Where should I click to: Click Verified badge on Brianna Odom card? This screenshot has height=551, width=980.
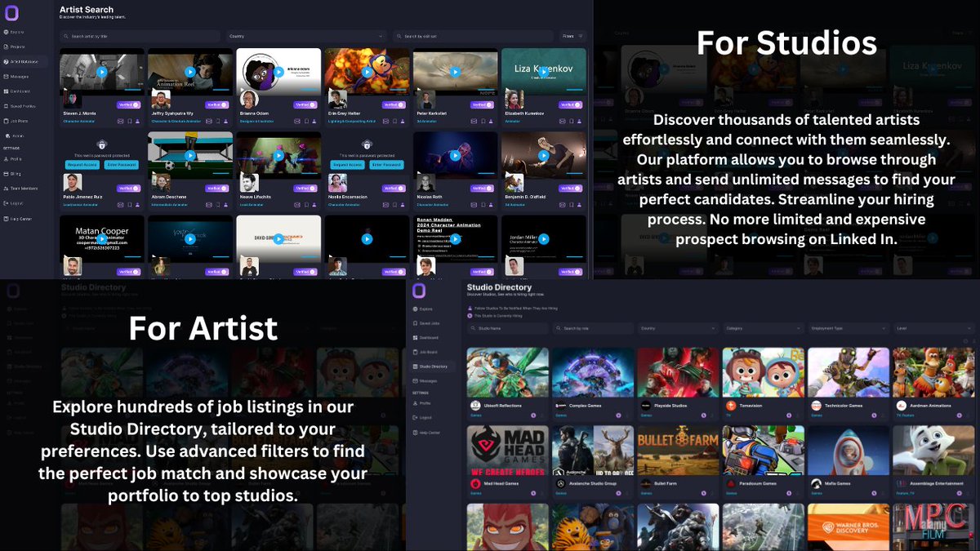click(306, 105)
